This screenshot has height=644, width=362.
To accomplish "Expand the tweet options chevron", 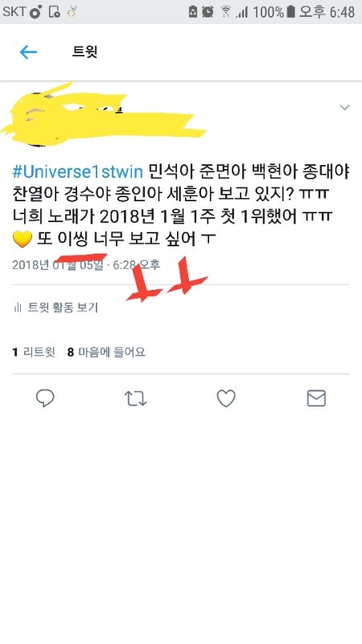I will point(345,108).
